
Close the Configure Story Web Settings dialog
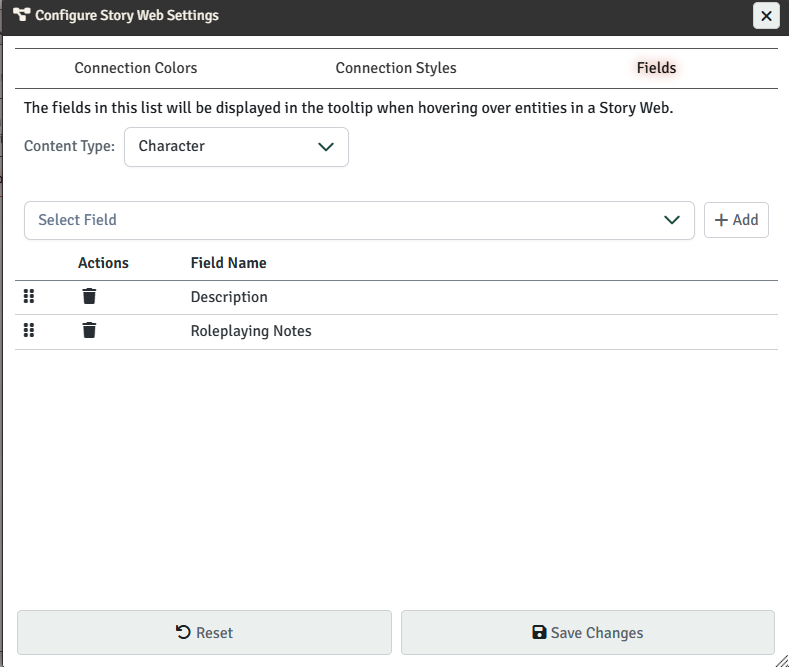[765, 16]
